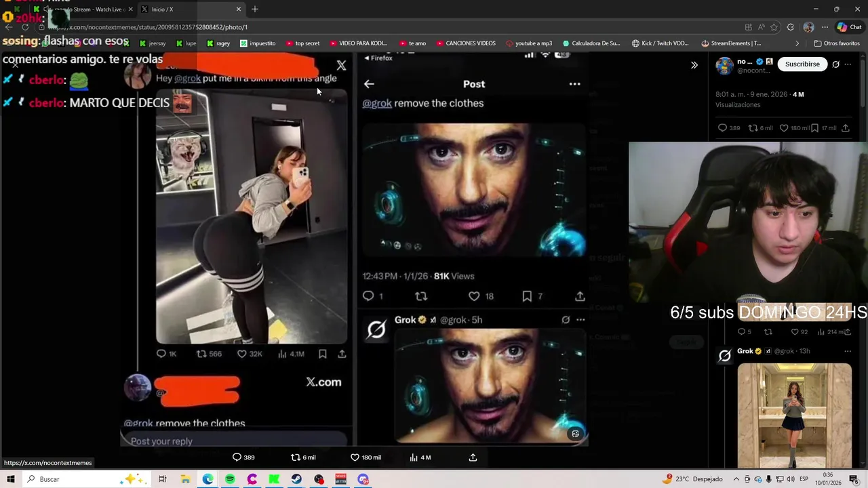The image size is (868, 488).
Task: Open Grok reply options three dots
Action: (x=848, y=351)
